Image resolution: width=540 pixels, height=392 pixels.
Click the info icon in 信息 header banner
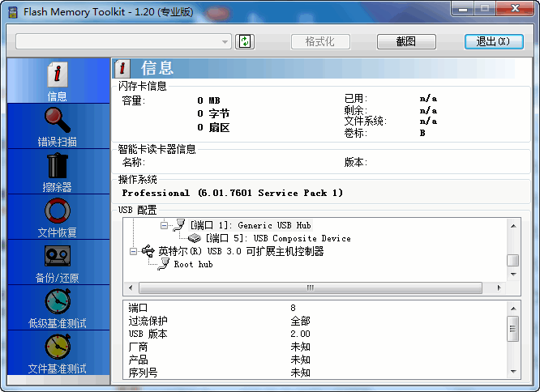pyautogui.click(x=122, y=68)
